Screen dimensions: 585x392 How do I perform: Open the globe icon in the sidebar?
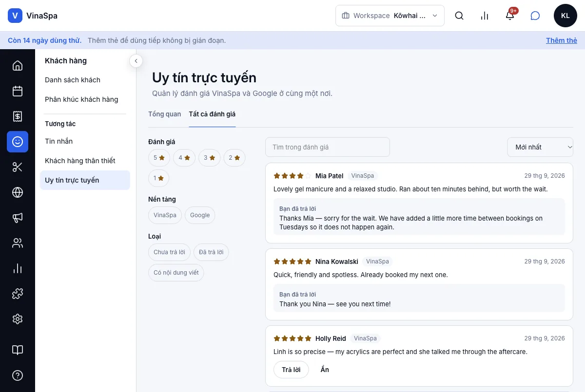[x=18, y=192]
